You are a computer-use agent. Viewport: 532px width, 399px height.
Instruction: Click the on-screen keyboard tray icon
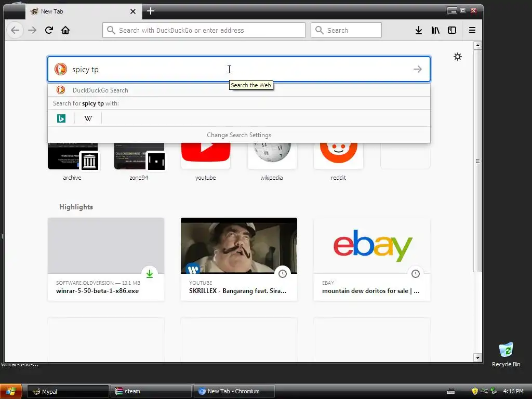click(451, 392)
